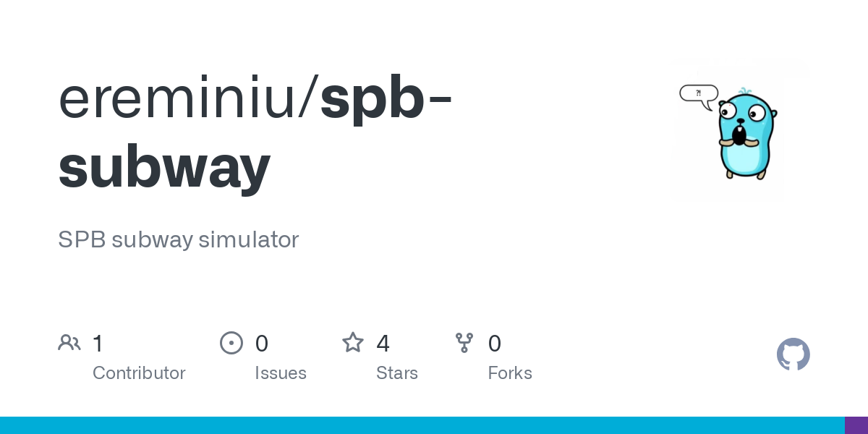The width and height of the screenshot is (868, 434).
Task: Click the blue language bar segment
Action: (x=422, y=425)
